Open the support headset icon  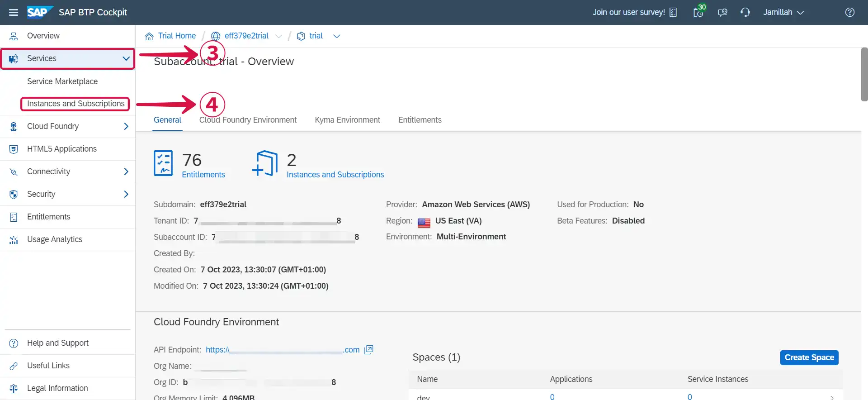click(745, 12)
